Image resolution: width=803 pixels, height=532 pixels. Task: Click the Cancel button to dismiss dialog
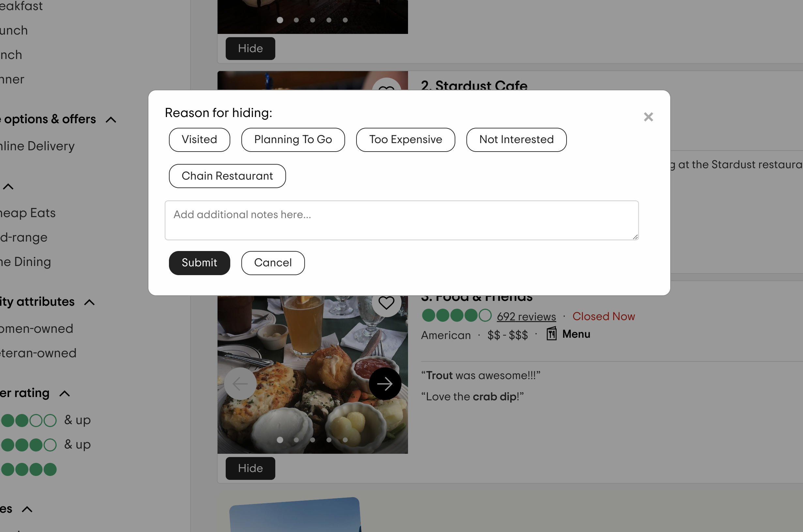[x=273, y=262]
